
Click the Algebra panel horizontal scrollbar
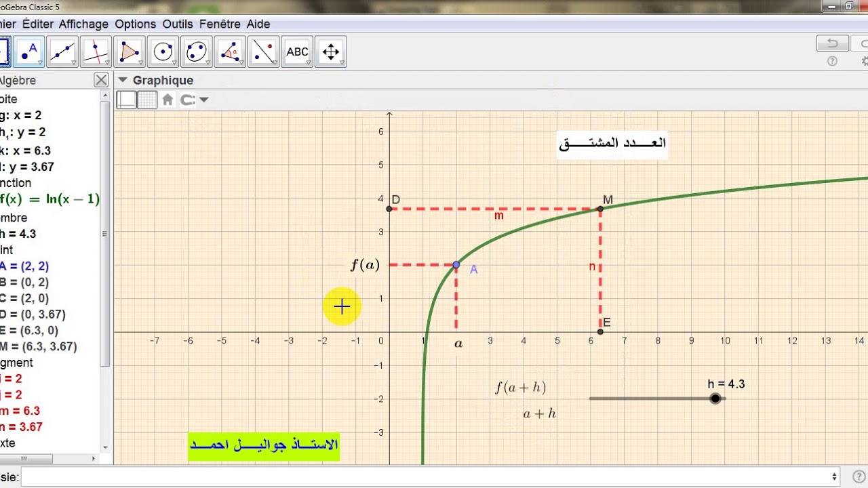(27, 459)
